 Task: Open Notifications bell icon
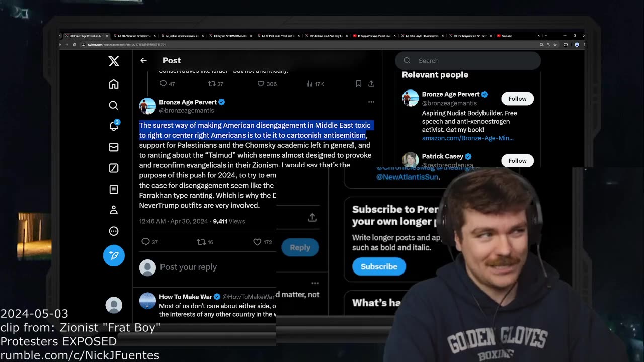click(x=114, y=126)
